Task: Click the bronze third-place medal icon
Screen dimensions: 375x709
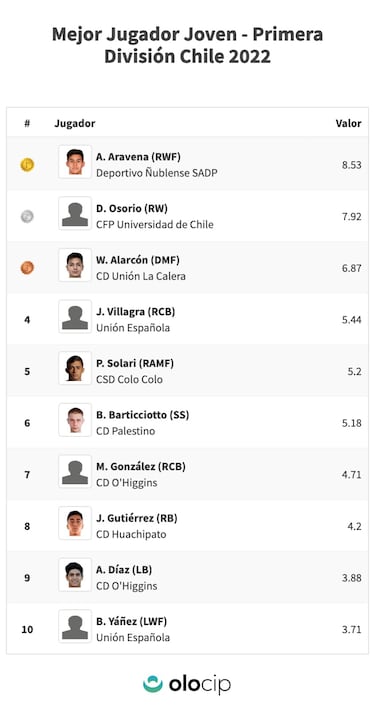Action: pyautogui.click(x=27, y=268)
